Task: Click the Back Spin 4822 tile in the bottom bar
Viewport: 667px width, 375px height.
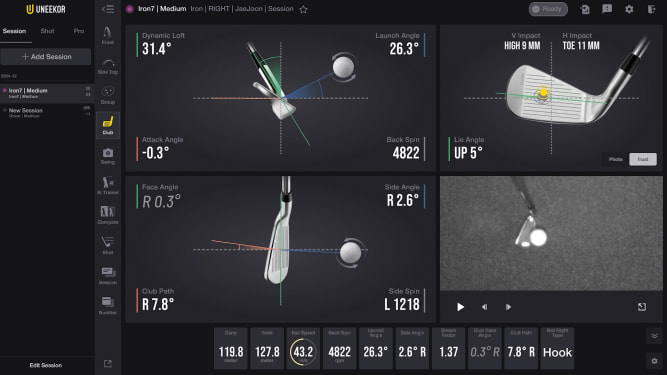Action: (x=339, y=348)
